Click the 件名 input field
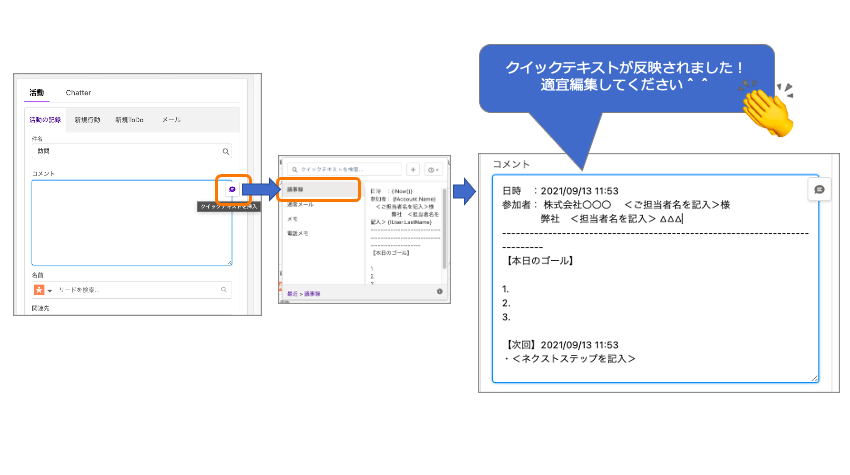This screenshot has height=475, width=850. click(x=132, y=151)
